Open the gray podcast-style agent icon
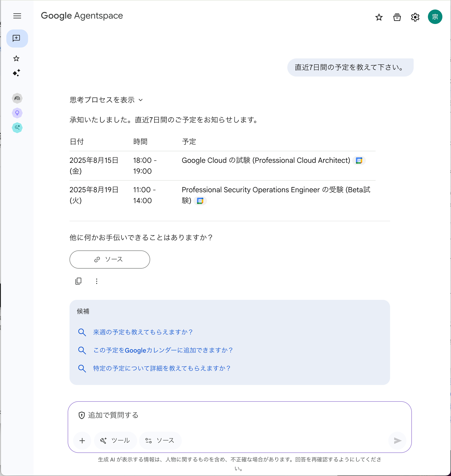451x476 pixels. [x=17, y=98]
